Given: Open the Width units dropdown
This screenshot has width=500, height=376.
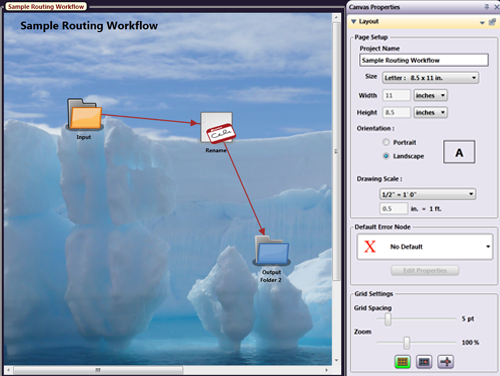Looking at the screenshot, I should [x=430, y=95].
